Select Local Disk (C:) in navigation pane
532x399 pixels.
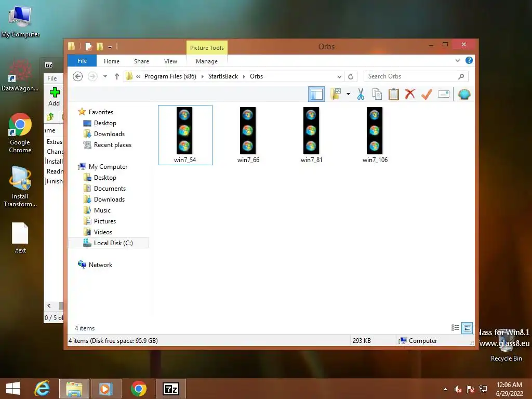coord(109,243)
